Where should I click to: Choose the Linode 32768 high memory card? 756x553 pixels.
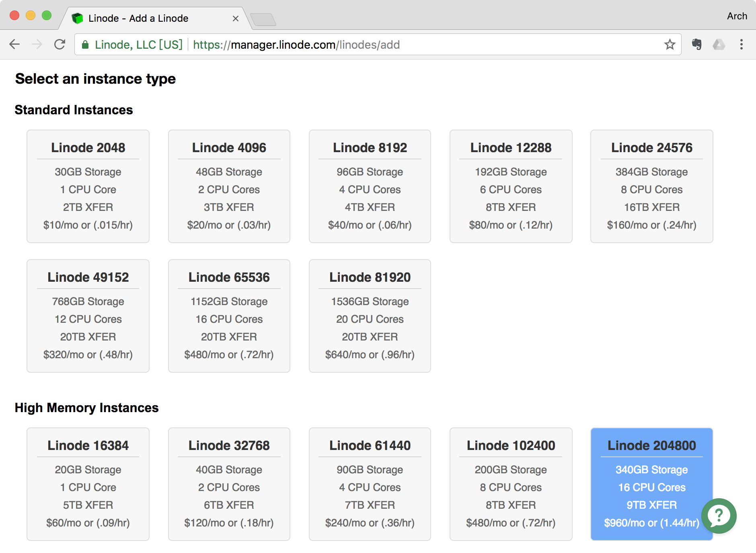[x=229, y=484]
